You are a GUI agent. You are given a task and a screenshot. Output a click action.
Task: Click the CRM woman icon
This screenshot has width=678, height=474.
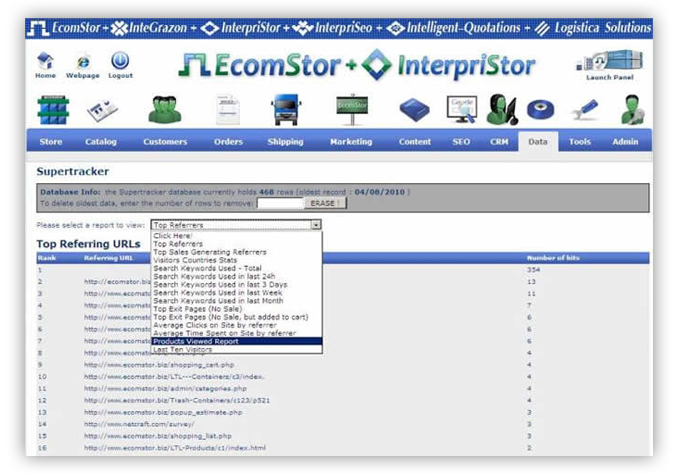501,109
